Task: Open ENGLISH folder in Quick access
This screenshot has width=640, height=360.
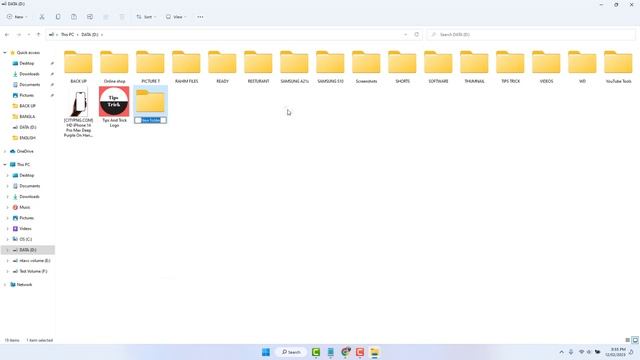Action: click(27, 138)
